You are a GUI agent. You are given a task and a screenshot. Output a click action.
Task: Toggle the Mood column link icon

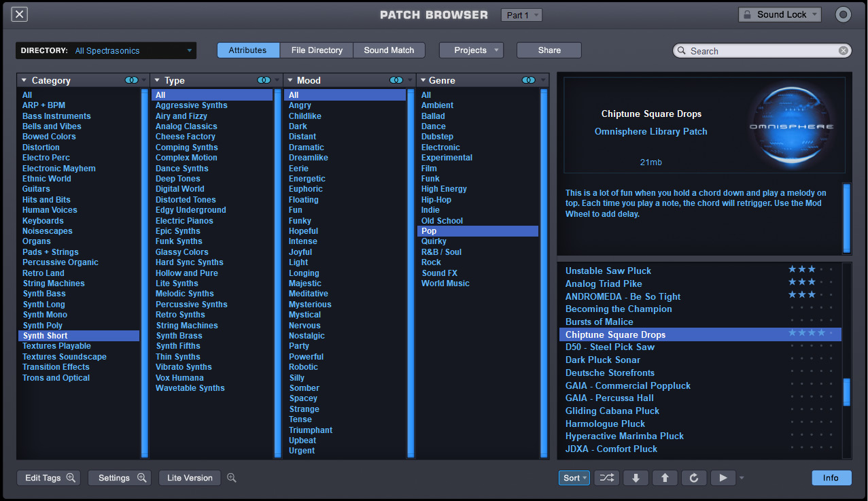pos(396,80)
